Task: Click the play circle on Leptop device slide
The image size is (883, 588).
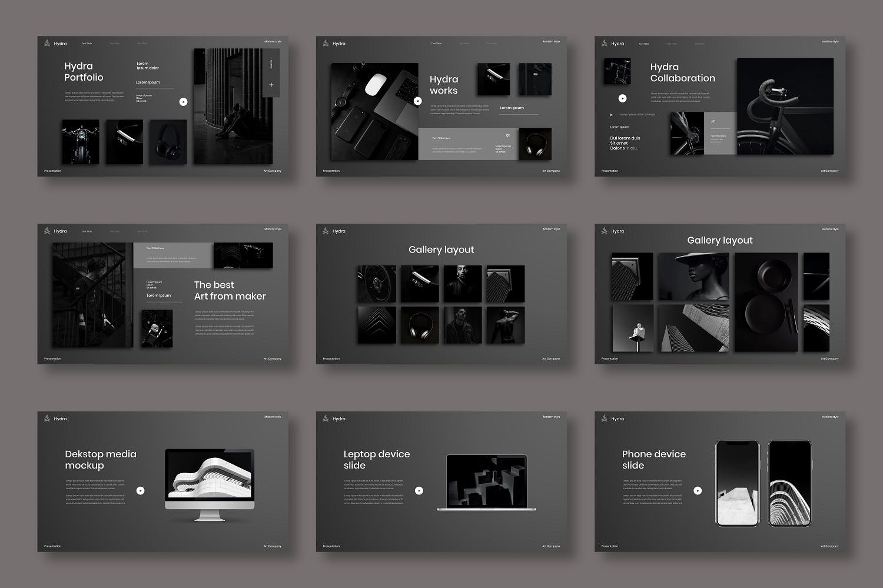Action: (419, 490)
